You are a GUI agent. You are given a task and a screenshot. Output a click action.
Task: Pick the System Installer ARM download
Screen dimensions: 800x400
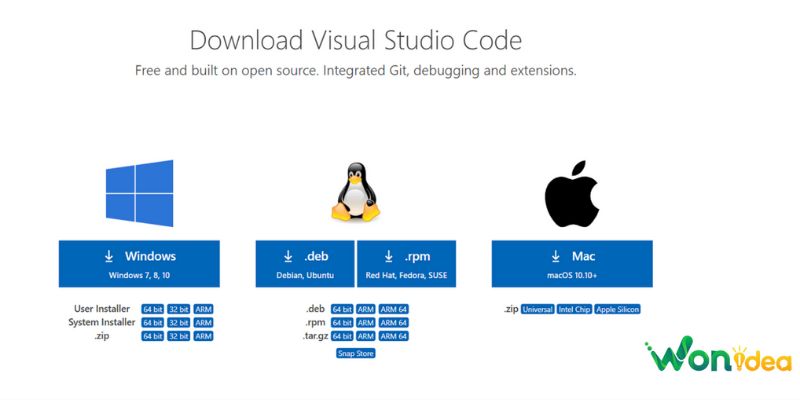pyautogui.click(x=203, y=323)
